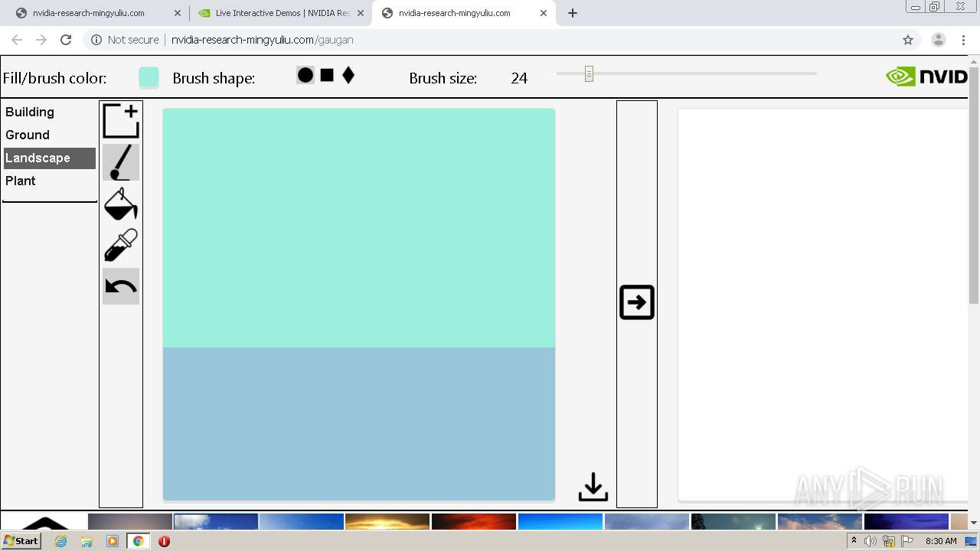Click the red taskbar icon beside Chrome

(x=164, y=541)
